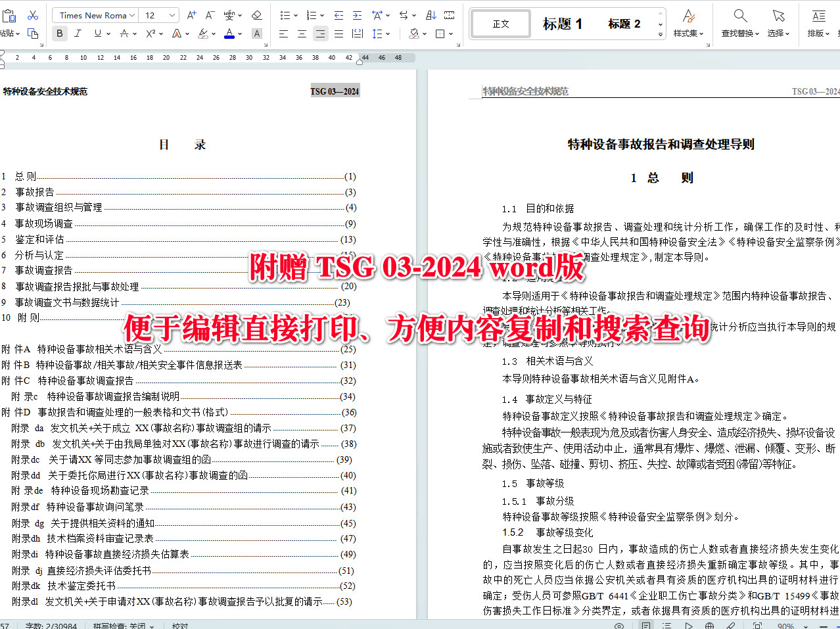The image size is (840, 629).
Task: Click the Cut scissors icon
Action: pos(33,15)
